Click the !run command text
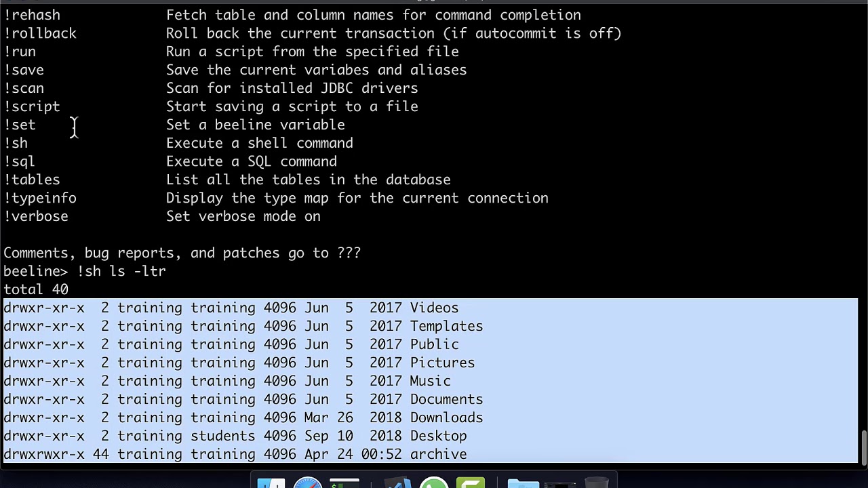 coord(20,52)
